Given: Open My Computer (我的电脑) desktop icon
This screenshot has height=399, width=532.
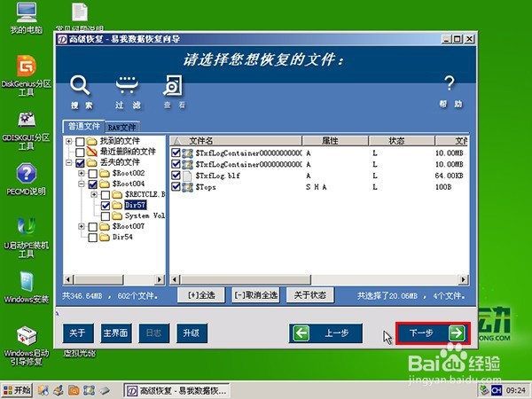Looking at the screenshot, I should point(27,12).
